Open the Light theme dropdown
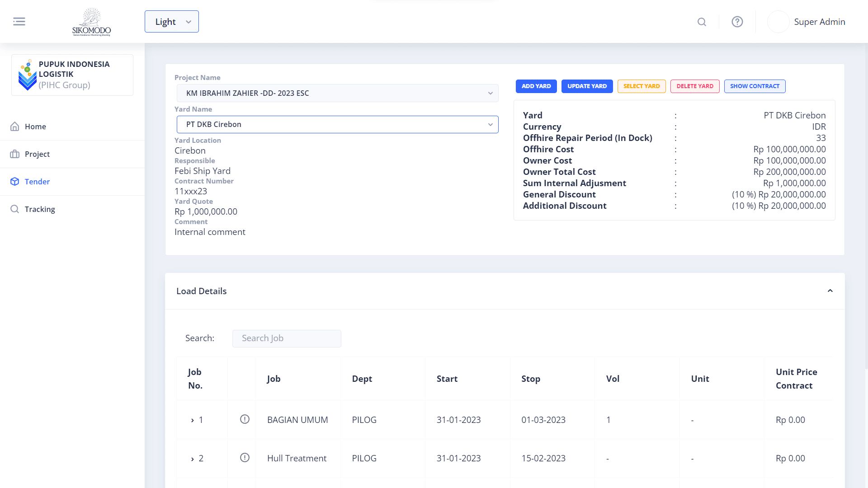 point(172,22)
